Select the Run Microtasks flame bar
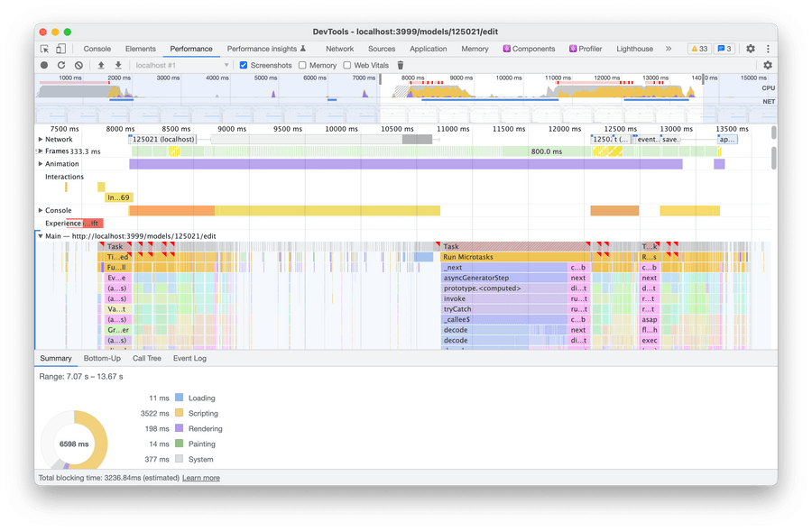The image size is (812, 531). coord(514,257)
